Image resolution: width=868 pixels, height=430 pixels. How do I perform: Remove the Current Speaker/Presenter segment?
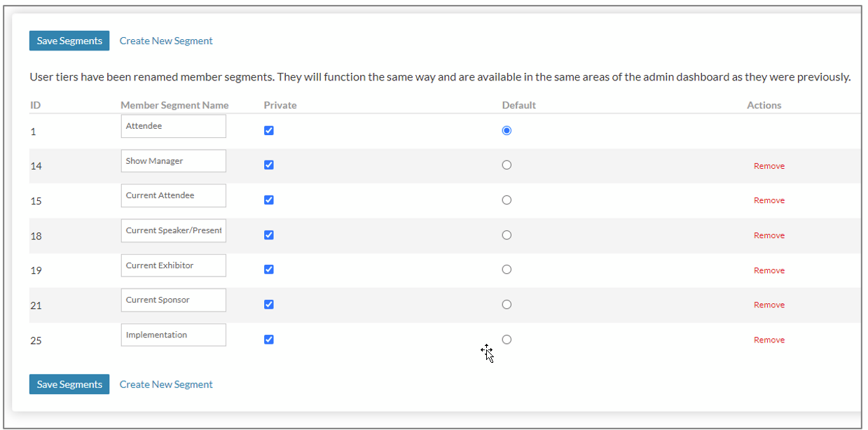point(769,235)
